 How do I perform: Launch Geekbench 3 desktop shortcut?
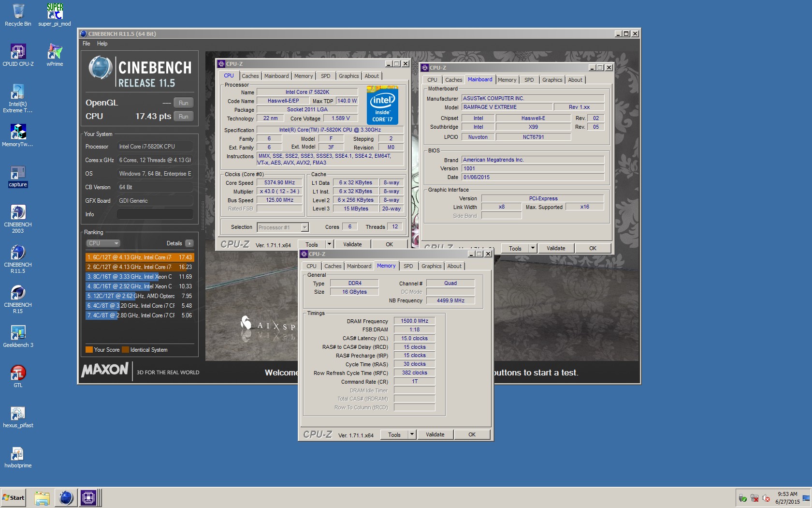(18, 336)
